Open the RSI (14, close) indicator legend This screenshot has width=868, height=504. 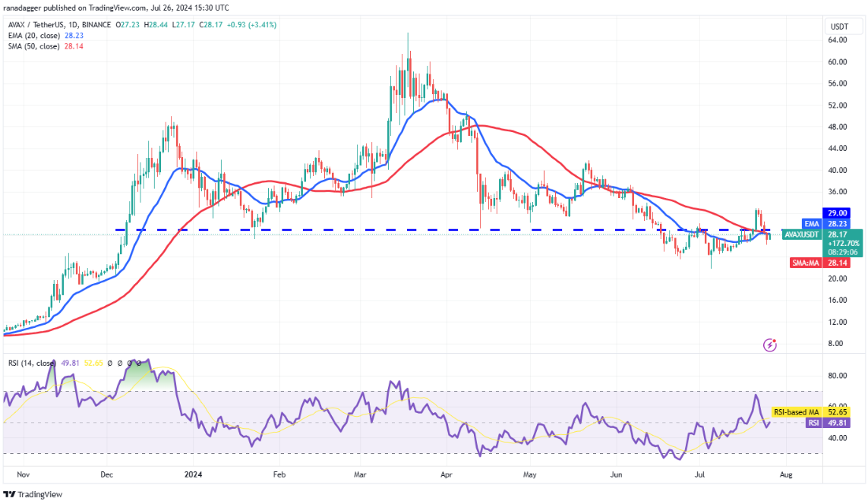(x=32, y=363)
